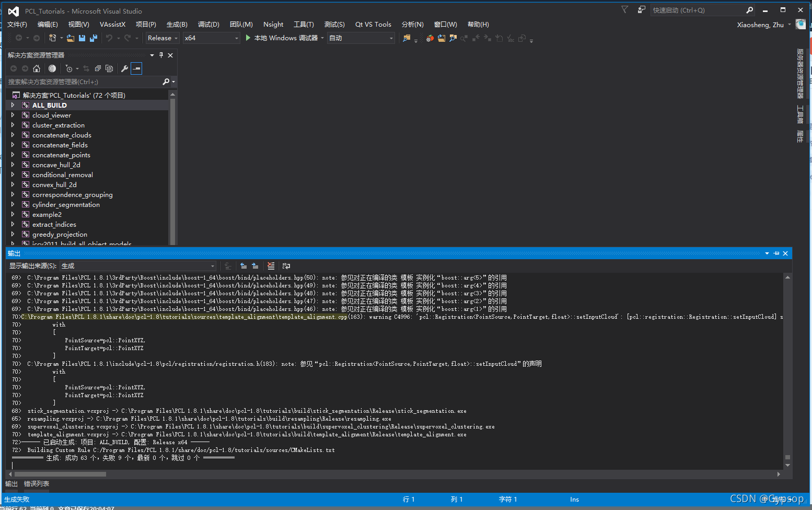Click the output horizontal scrollbar thumb
Viewport: 812px width, 510px height.
(60, 474)
